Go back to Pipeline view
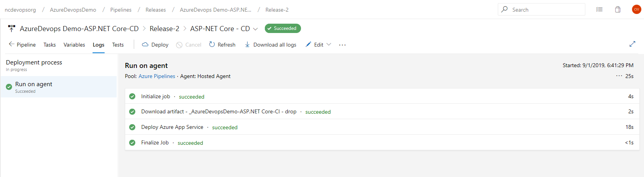Image resolution: width=644 pixels, height=177 pixels. (x=22, y=45)
